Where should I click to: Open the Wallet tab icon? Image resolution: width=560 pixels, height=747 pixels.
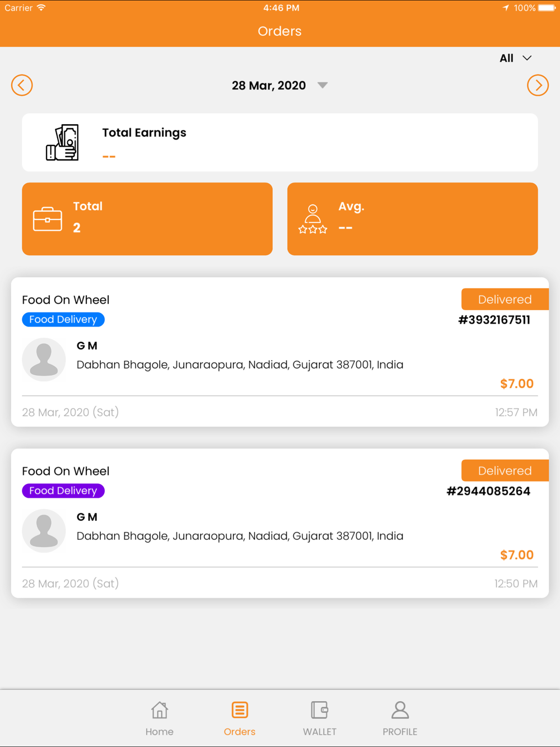[320, 710]
